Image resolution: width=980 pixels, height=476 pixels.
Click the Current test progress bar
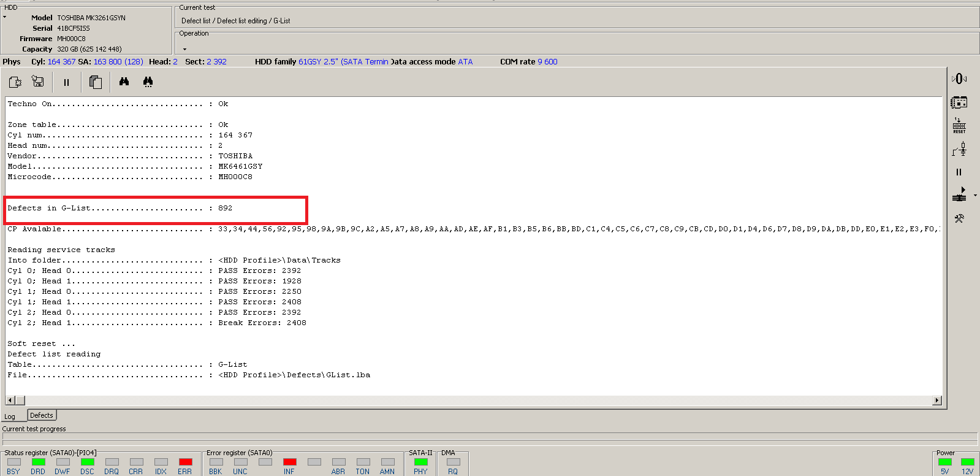490,437
